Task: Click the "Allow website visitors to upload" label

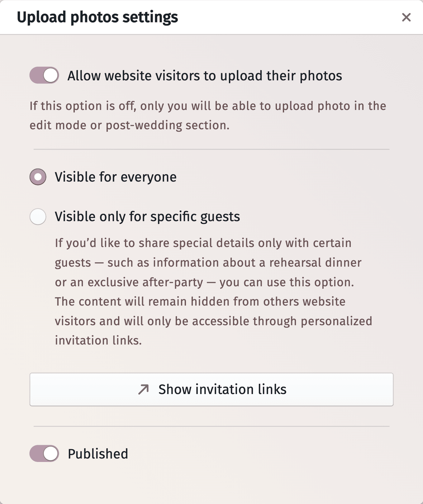Action: coord(205,76)
